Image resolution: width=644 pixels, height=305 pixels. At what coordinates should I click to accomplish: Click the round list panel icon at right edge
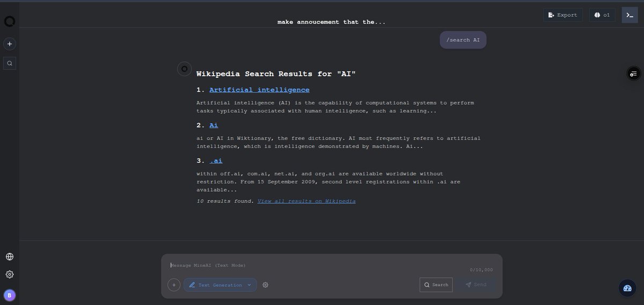[x=634, y=74]
